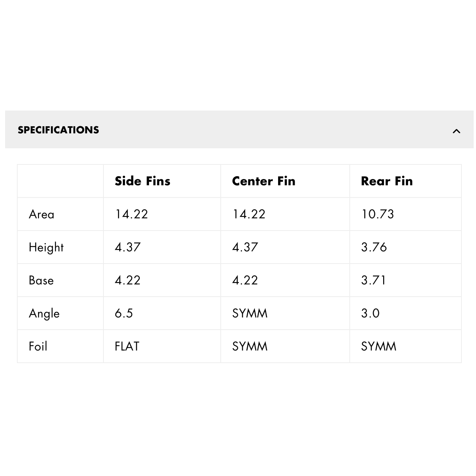This screenshot has width=476, height=476.
Task: Select the Rear Fin column header
Action: pos(387,181)
